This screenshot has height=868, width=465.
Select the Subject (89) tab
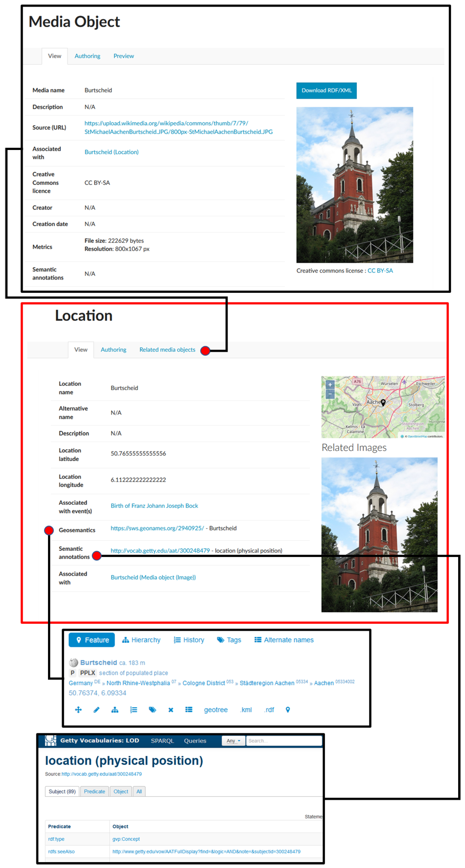click(62, 792)
